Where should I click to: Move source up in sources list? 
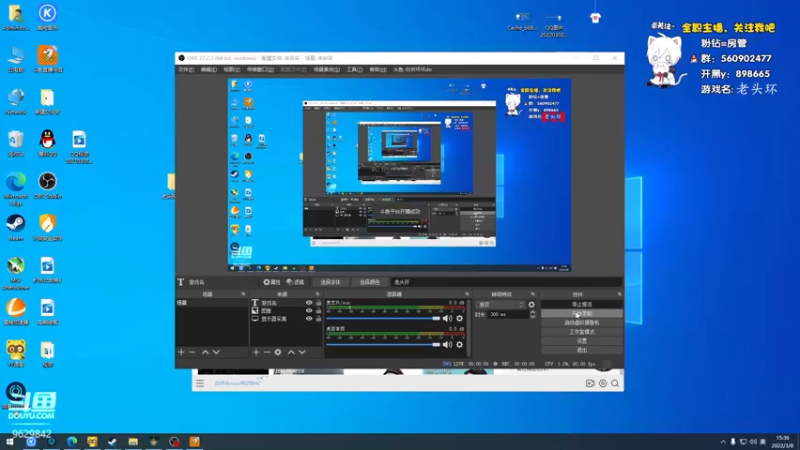[291, 352]
